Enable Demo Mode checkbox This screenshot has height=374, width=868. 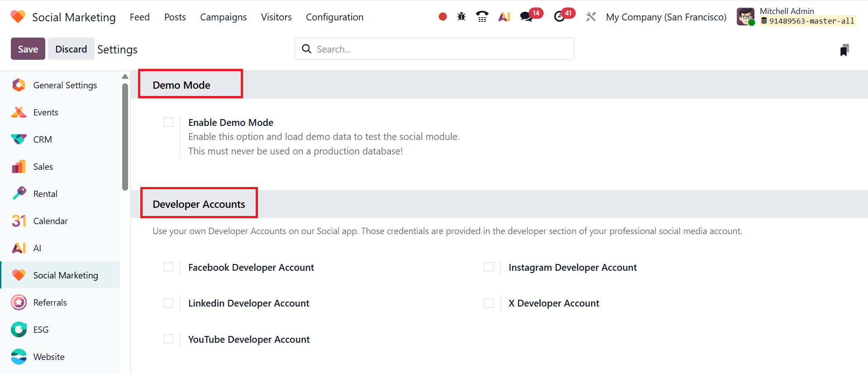click(168, 122)
